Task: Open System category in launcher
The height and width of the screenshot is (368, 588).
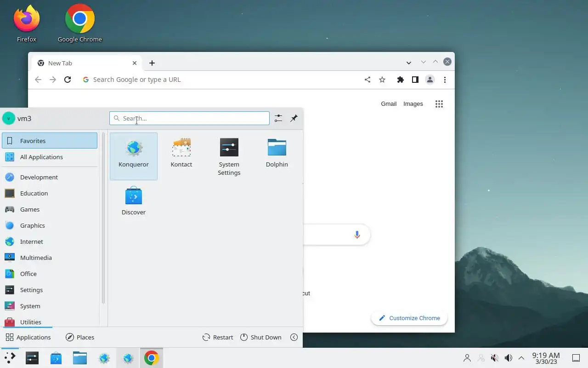Action: pos(50,306)
